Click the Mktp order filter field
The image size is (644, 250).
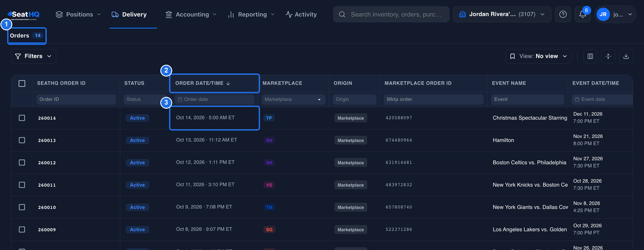(x=433, y=99)
